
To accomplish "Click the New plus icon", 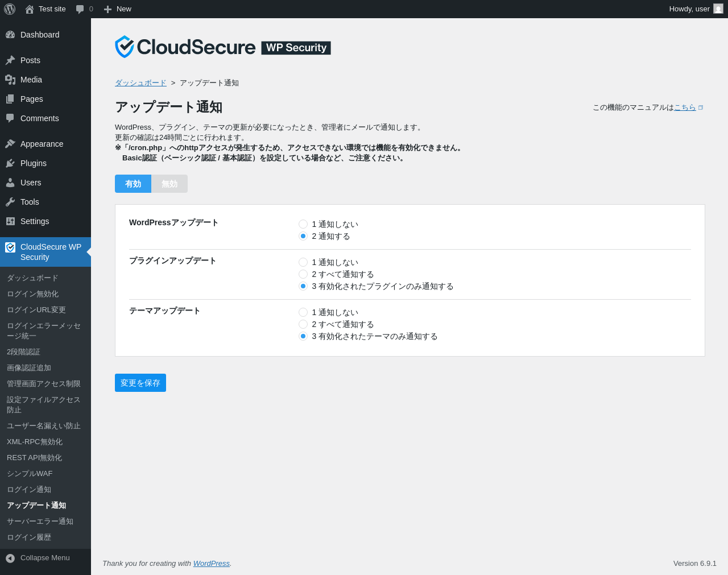I will (x=107, y=9).
